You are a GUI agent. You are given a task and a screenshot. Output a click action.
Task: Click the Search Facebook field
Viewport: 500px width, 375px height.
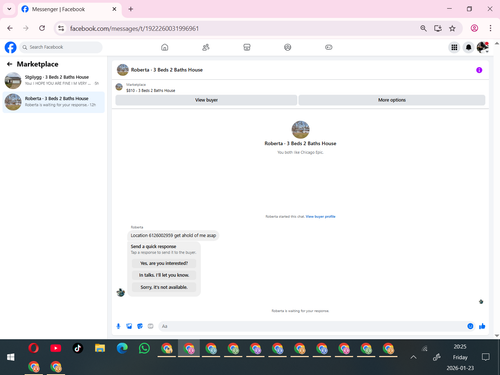61,47
